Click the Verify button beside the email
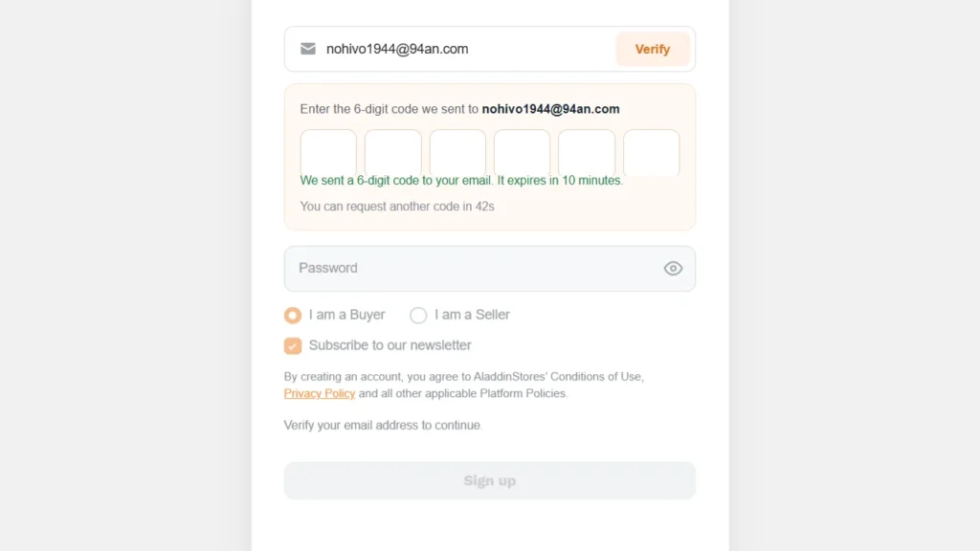 [x=653, y=49]
